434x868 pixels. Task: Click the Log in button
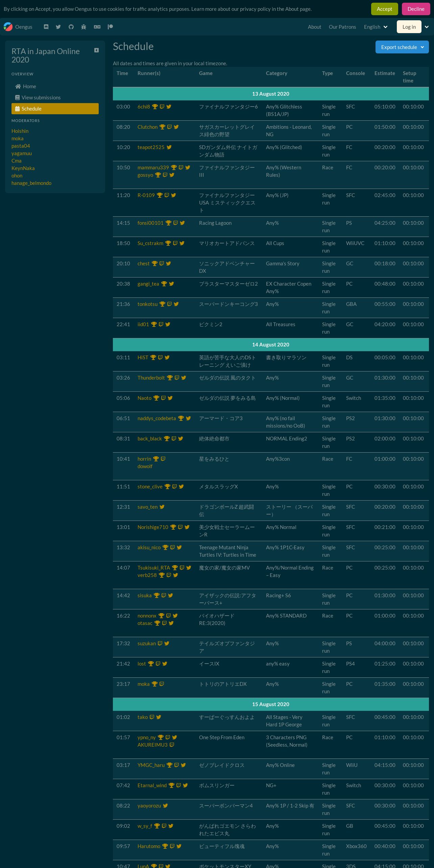[409, 27]
